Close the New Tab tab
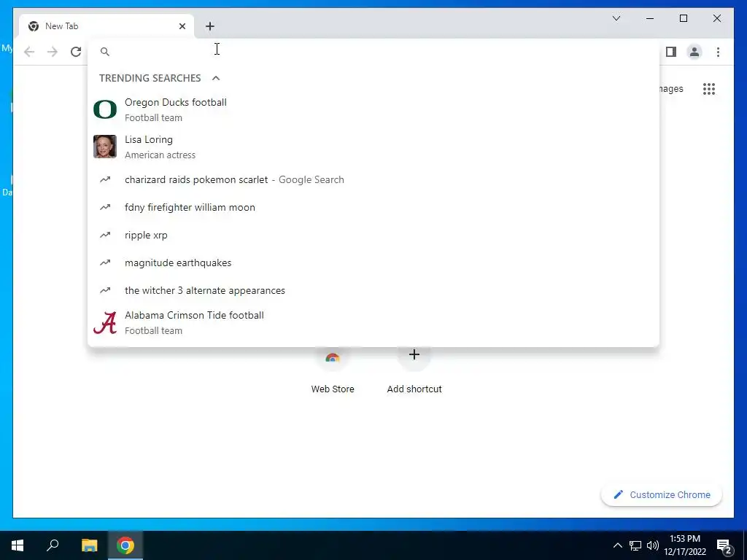747x560 pixels. click(182, 26)
